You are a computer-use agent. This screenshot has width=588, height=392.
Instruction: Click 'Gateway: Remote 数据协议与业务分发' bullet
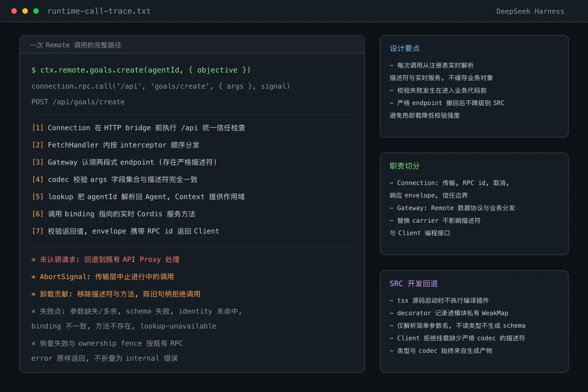click(x=452, y=208)
